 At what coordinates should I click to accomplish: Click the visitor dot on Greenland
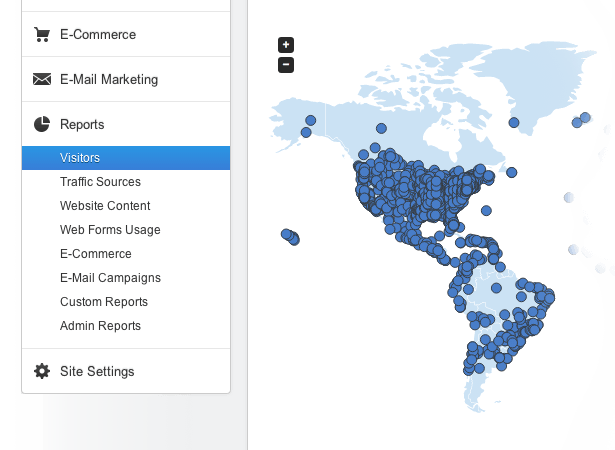point(514,122)
